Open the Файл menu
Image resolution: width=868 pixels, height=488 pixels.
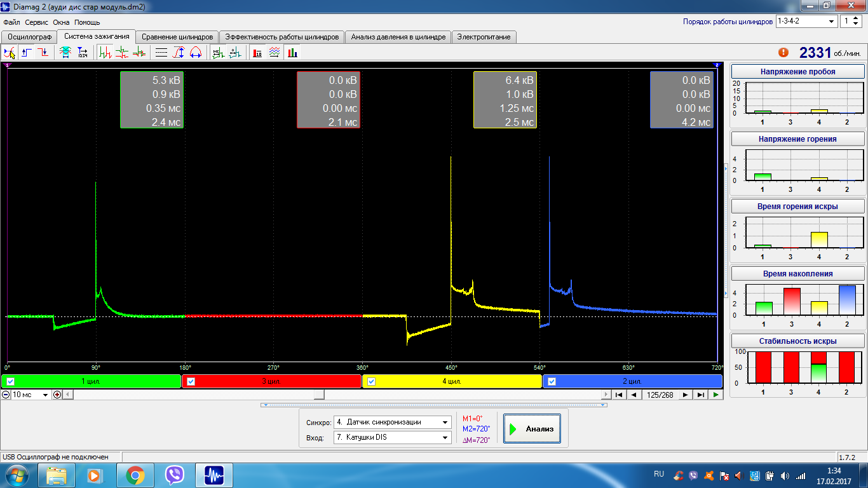11,22
